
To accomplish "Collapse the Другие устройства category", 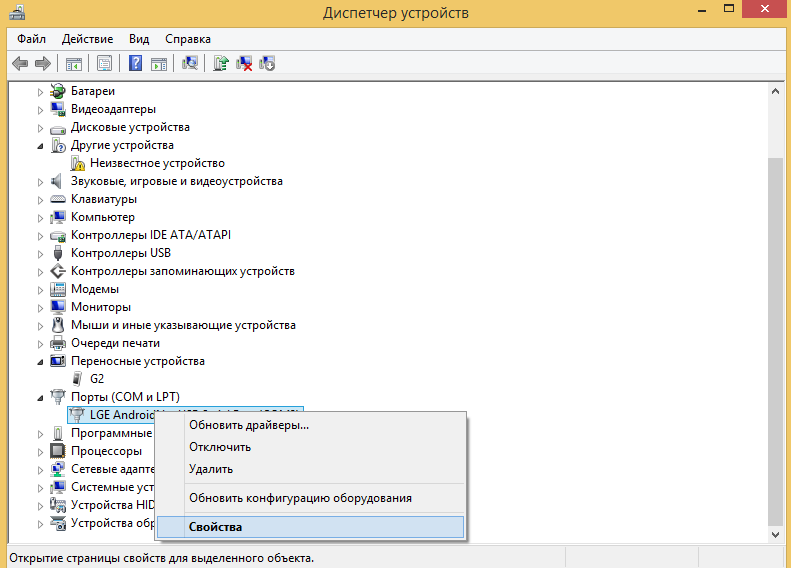I will (41, 145).
